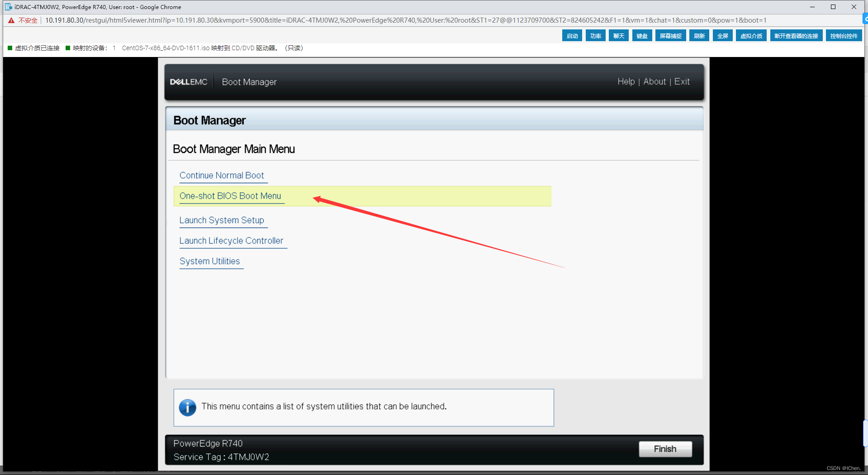Open the 功率 (Power) menu button

point(595,36)
